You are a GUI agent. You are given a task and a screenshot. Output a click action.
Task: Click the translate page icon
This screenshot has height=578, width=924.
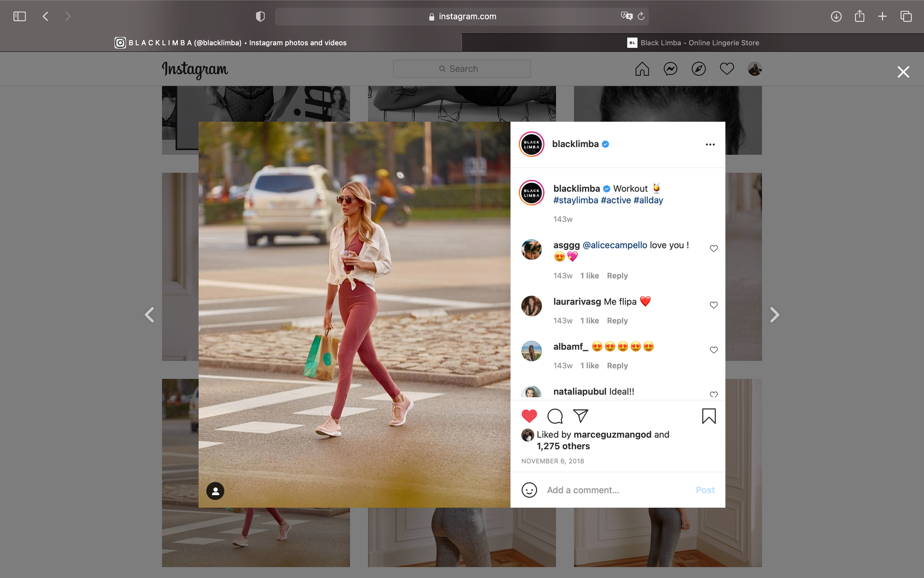click(x=626, y=16)
